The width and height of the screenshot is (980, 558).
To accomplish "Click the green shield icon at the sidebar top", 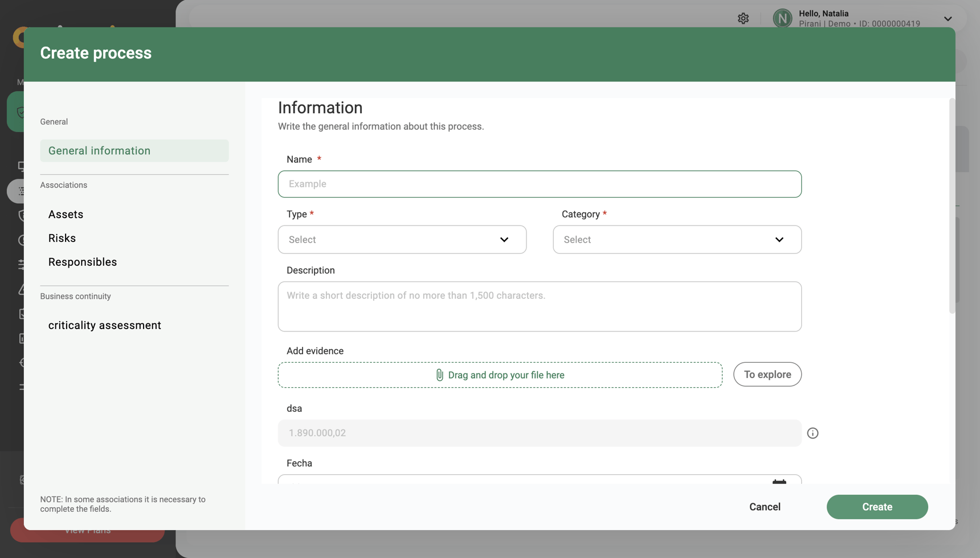I will [21, 112].
